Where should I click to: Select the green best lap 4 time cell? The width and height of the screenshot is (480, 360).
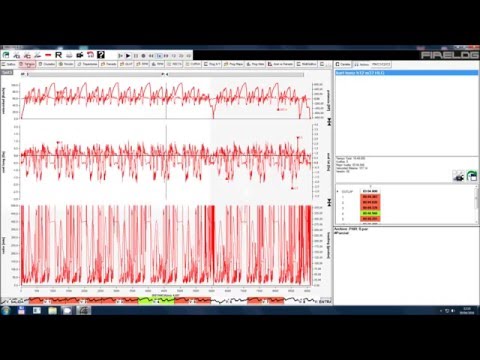tap(370, 213)
